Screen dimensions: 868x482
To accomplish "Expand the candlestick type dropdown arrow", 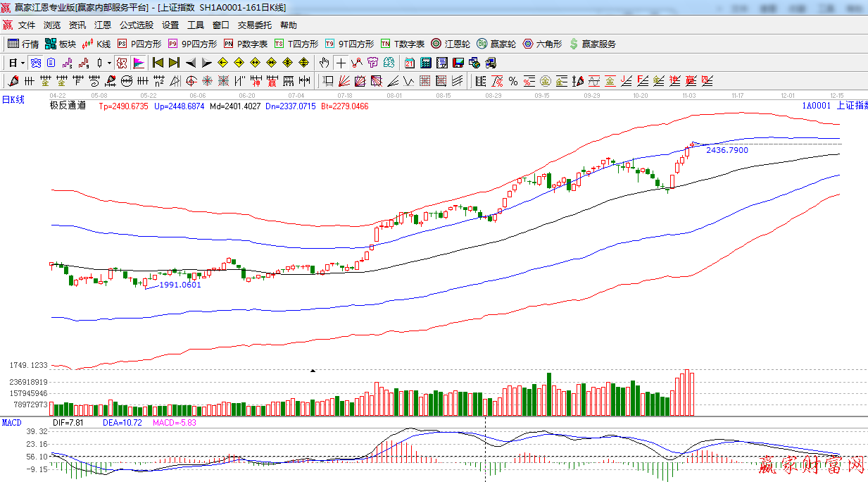I will 109,63.
